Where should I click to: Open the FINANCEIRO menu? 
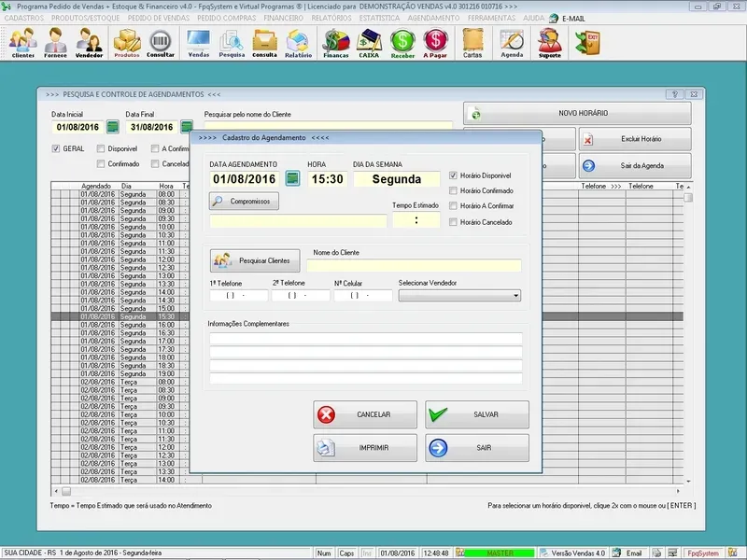pos(284,18)
